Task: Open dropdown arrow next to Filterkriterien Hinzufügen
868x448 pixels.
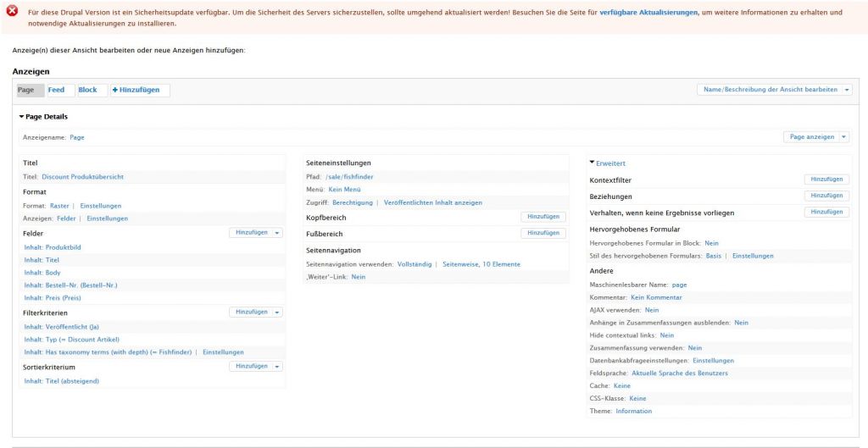Action: tap(277, 312)
